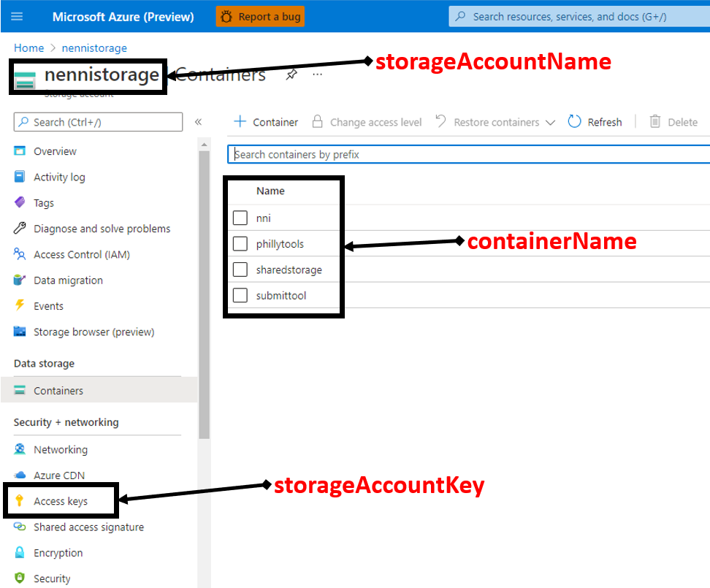Refresh the container list
Viewport: 710px width, 588px height.
(603, 121)
